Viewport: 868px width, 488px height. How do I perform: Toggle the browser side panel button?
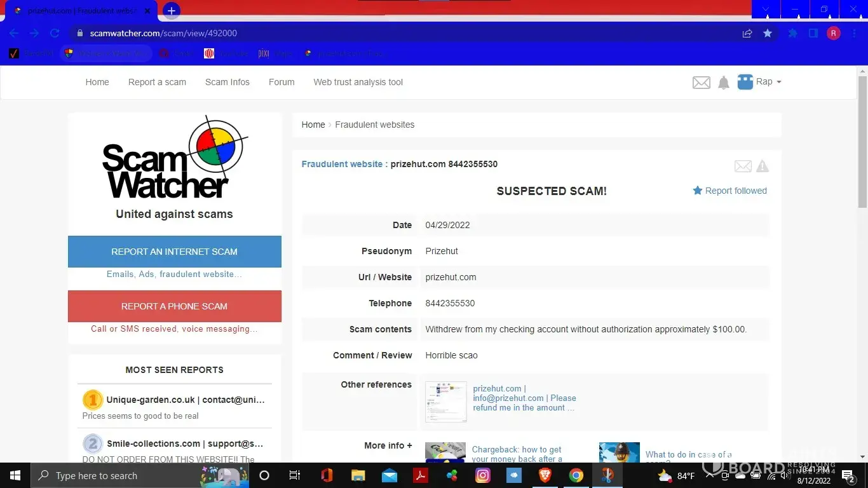(x=813, y=33)
